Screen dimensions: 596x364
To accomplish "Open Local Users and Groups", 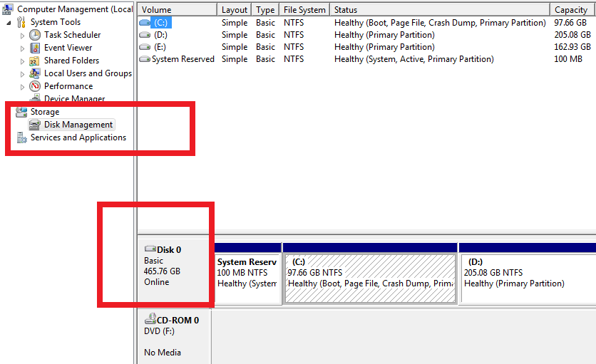I will tap(88, 73).
